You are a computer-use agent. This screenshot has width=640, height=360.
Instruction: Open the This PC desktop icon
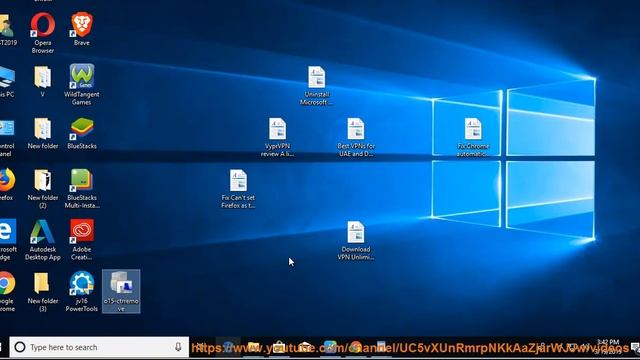click(7, 81)
